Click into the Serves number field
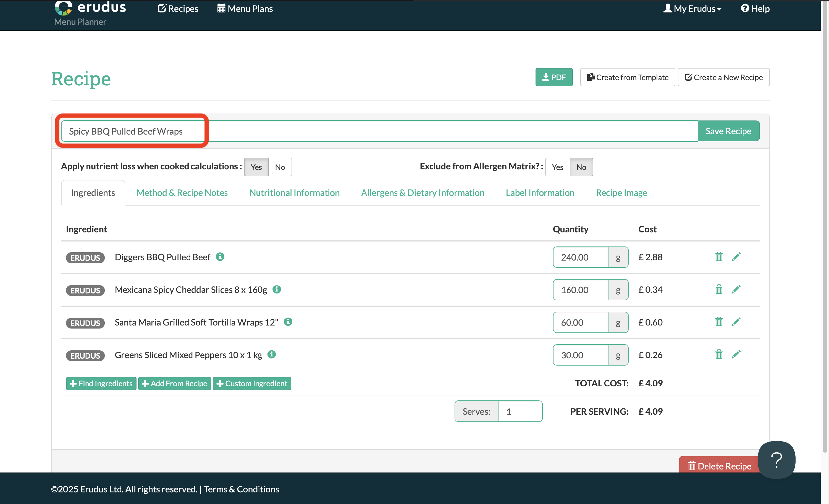The width and height of the screenshot is (829, 504). click(x=520, y=411)
